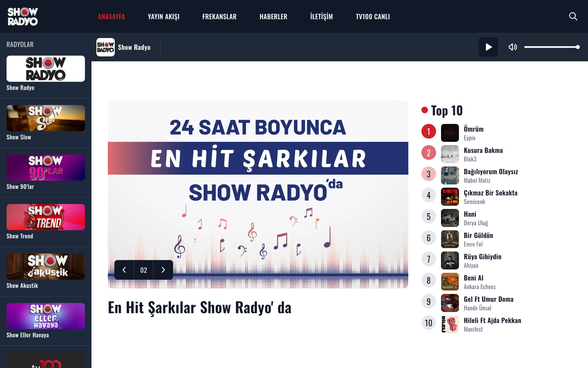
Task: Click artist name Hande Ünsal
Action: (477, 308)
